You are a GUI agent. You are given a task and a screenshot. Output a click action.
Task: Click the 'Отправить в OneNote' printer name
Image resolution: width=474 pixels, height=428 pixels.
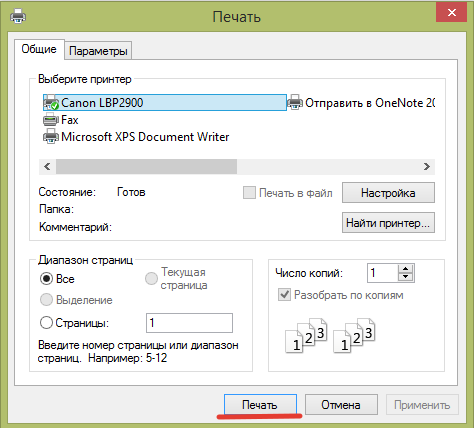[x=370, y=103]
